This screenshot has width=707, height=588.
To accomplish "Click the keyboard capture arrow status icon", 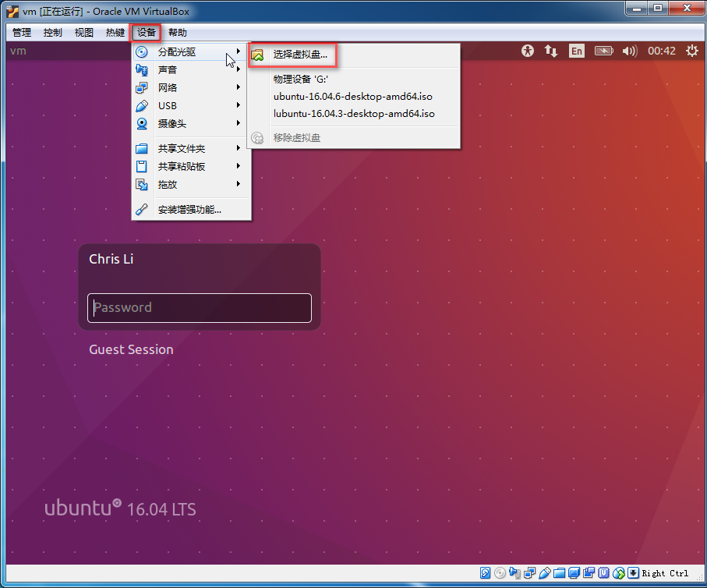I will (x=634, y=573).
